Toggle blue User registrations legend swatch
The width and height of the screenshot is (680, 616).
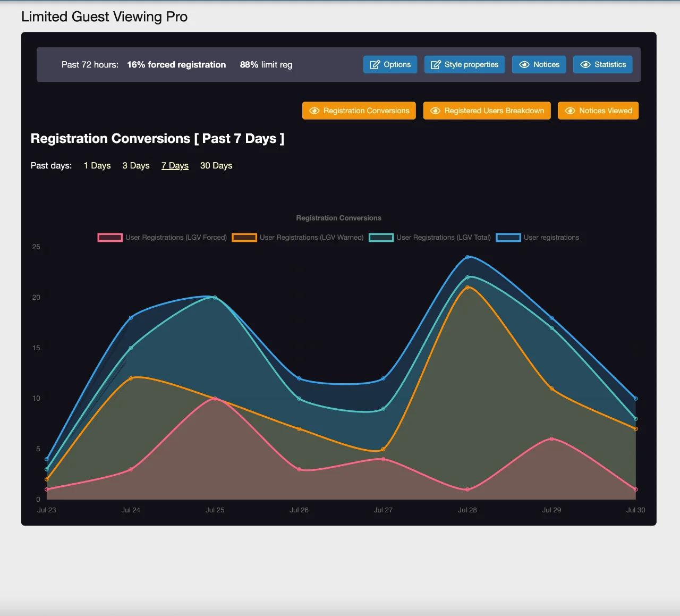pyautogui.click(x=508, y=238)
